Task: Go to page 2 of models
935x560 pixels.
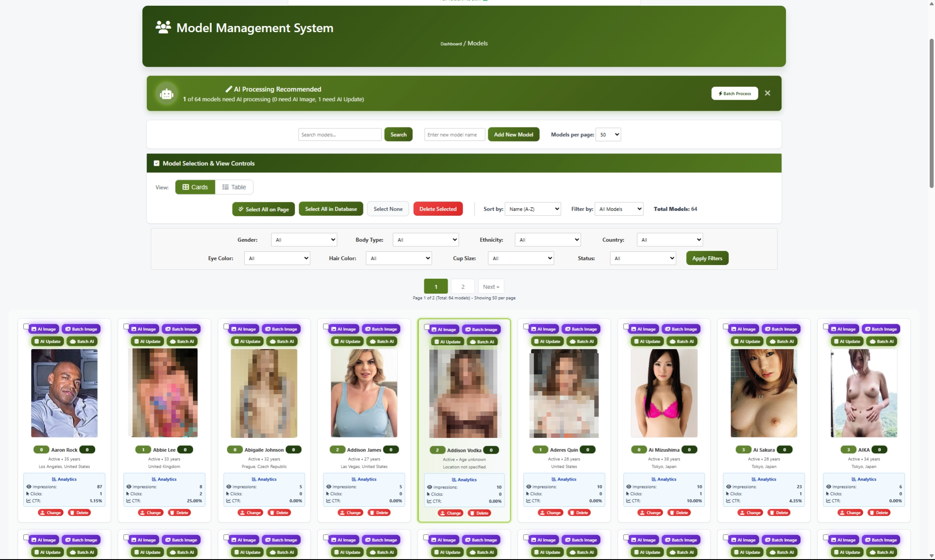Action: click(x=463, y=287)
